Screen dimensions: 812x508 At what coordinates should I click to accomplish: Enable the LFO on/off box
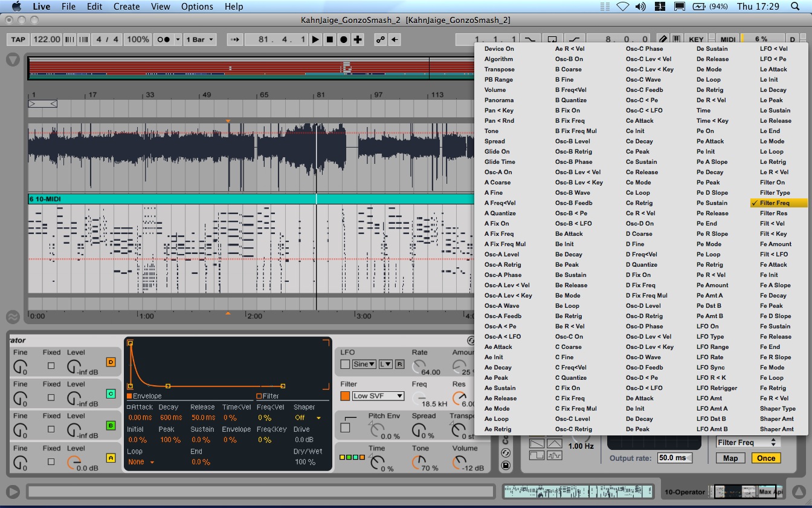tap(345, 364)
